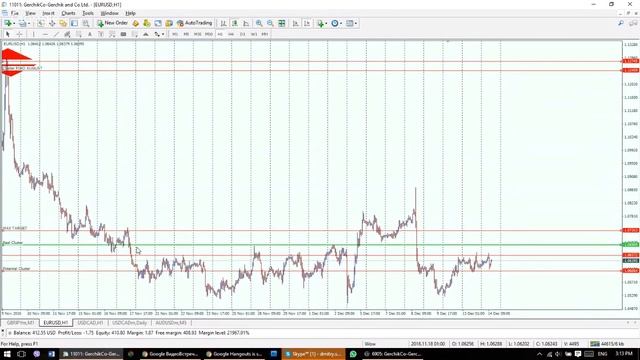Select the Vertical Line drawing tool
This screenshot has width=640, height=360.
(33, 34)
